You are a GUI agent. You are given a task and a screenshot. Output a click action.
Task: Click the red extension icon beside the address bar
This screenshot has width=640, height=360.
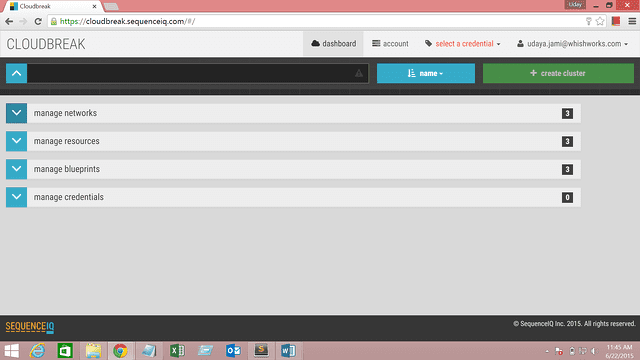point(616,21)
